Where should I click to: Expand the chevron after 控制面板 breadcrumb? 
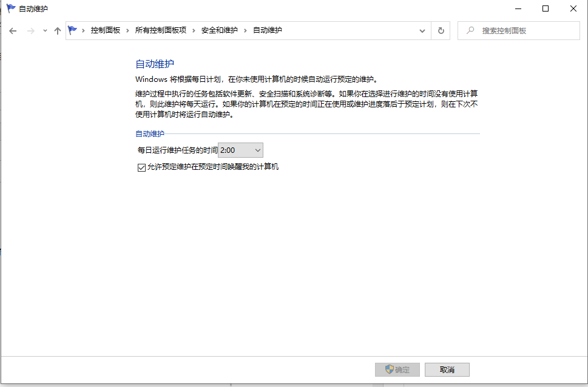coord(128,30)
